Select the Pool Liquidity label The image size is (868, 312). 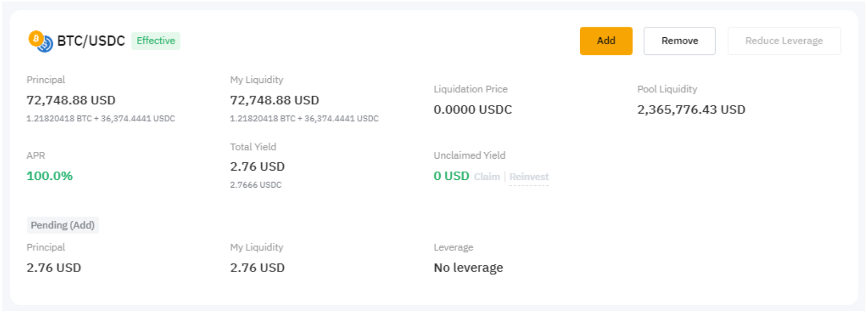click(667, 89)
